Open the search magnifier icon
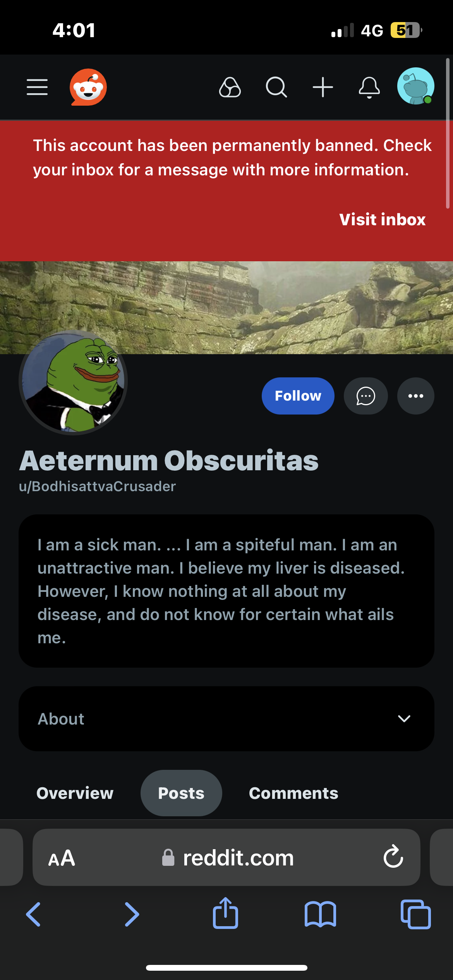The width and height of the screenshot is (453, 980). pos(276,87)
